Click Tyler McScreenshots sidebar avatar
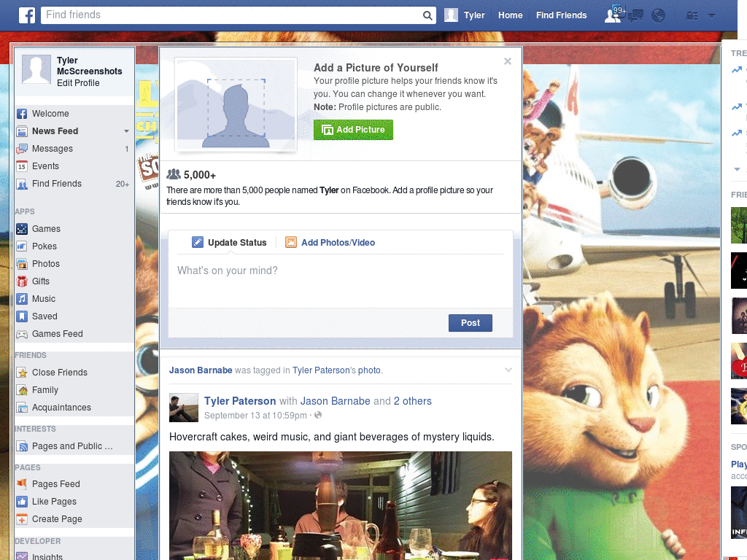Viewport: 747px width, 560px height. (x=36, y=69)
